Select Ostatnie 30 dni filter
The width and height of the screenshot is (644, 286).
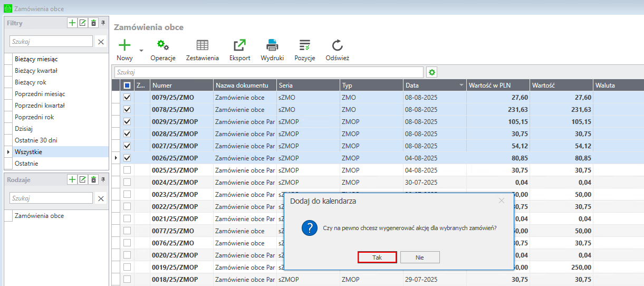36,140
